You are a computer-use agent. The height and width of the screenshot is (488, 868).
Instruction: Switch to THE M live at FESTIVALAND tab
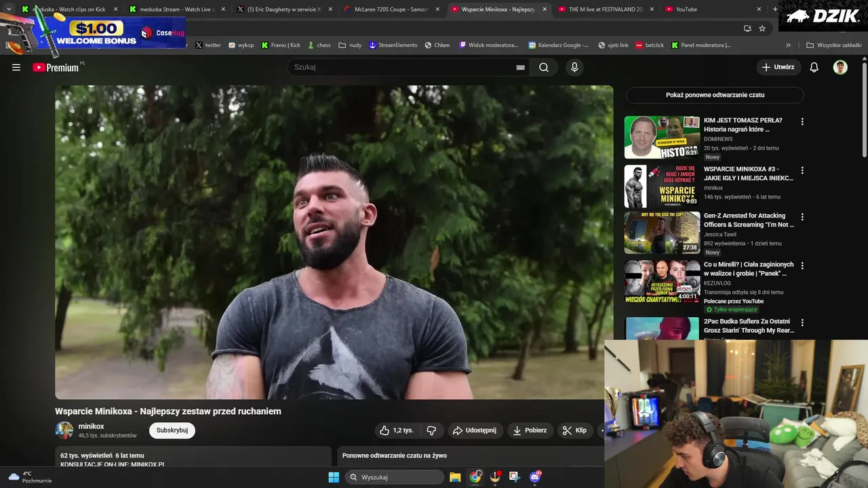[605, 9]
